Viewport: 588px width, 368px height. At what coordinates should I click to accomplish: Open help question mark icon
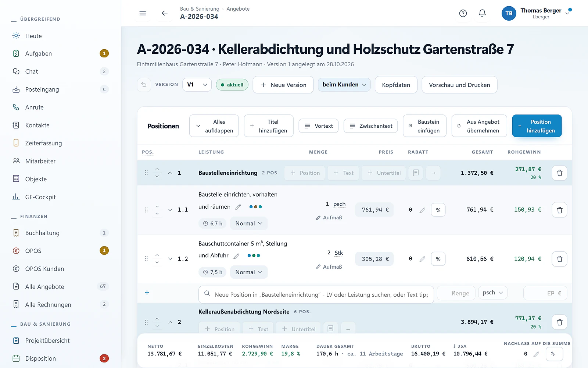[x=463, y=13]
